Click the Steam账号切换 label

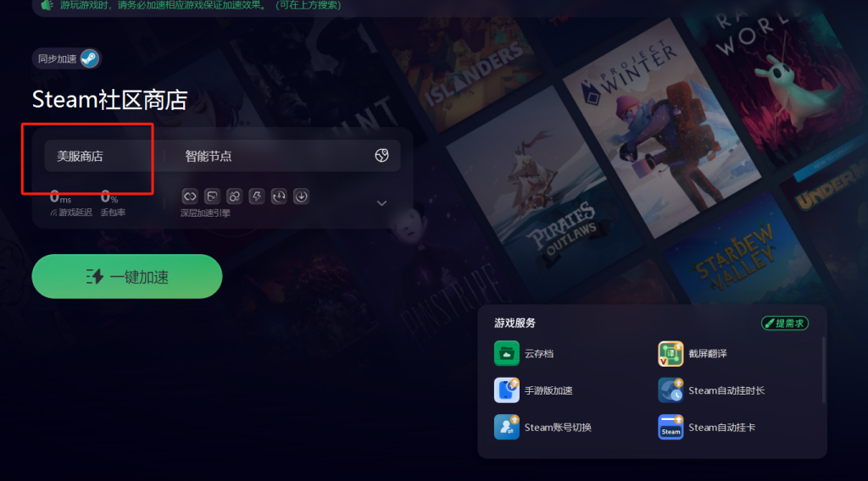[x=558, y=428]
